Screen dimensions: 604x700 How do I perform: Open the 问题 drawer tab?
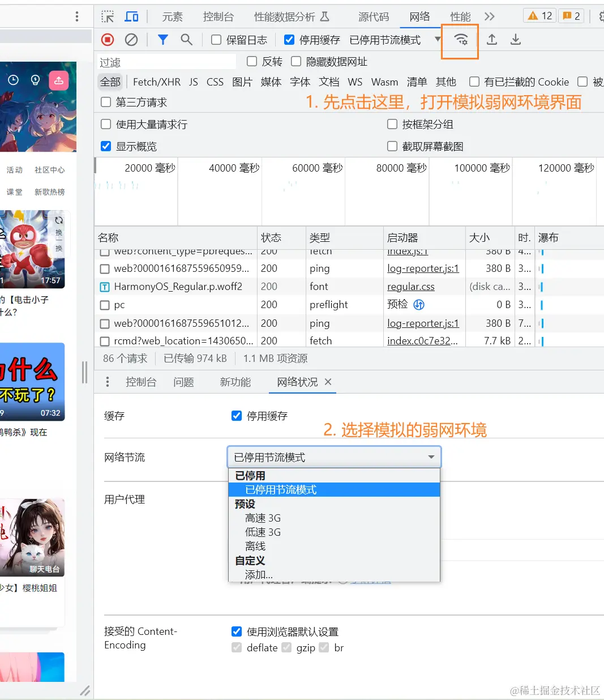183,382
